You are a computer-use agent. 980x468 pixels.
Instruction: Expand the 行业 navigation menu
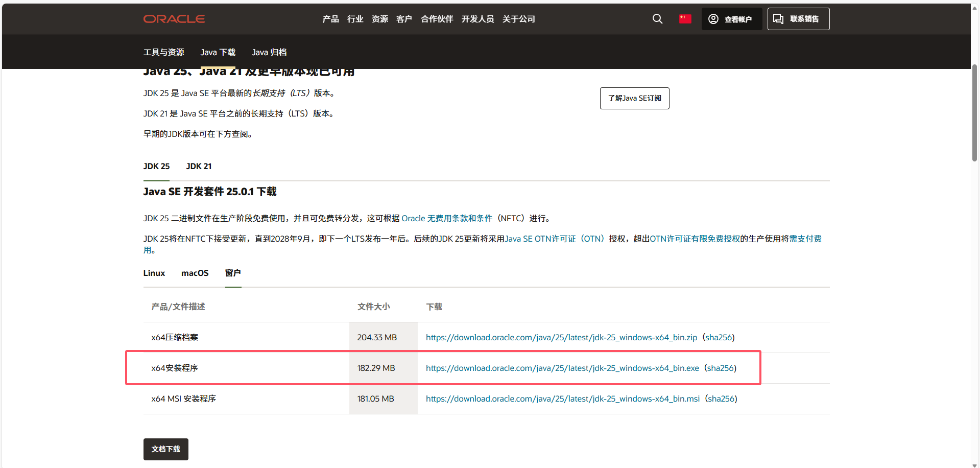(x=355, y=19)
